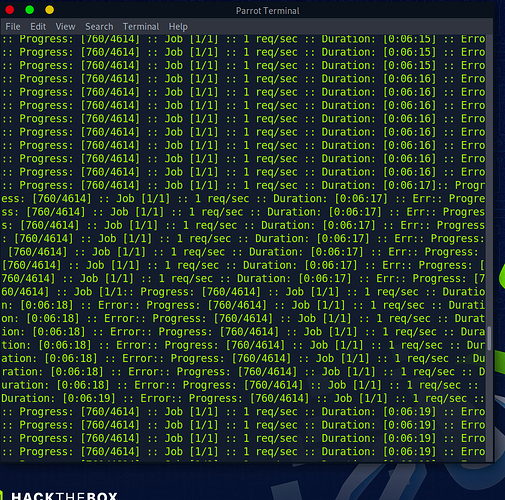Open the File menu

[x=13, y=27]
